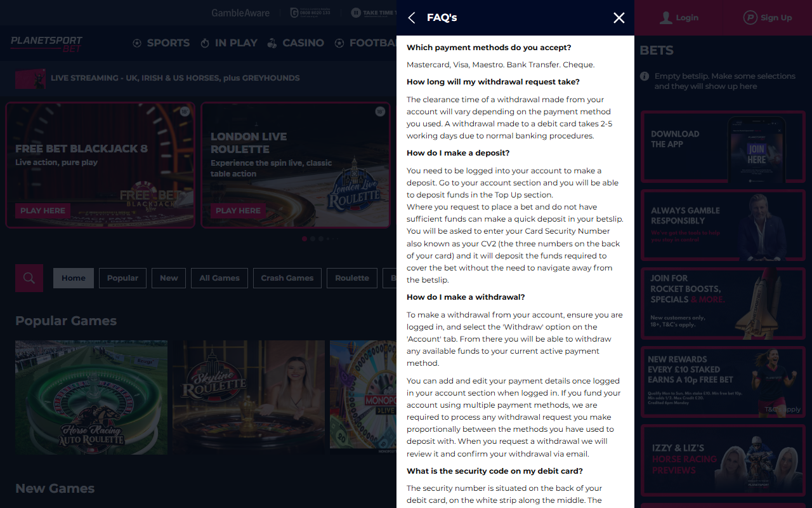The height and width of the screenshot is (508, 812).
Task: Click the live streaming banner thumbnail icon
Action: 30,79
